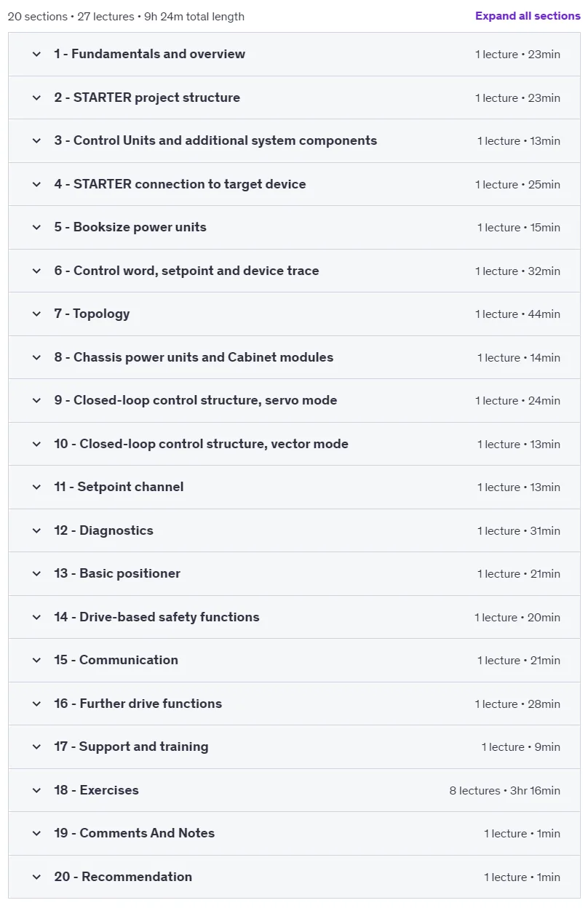588x908 pixels.
Task: Expand chevron for Fundamentals and overview
Action: (36, 54)
